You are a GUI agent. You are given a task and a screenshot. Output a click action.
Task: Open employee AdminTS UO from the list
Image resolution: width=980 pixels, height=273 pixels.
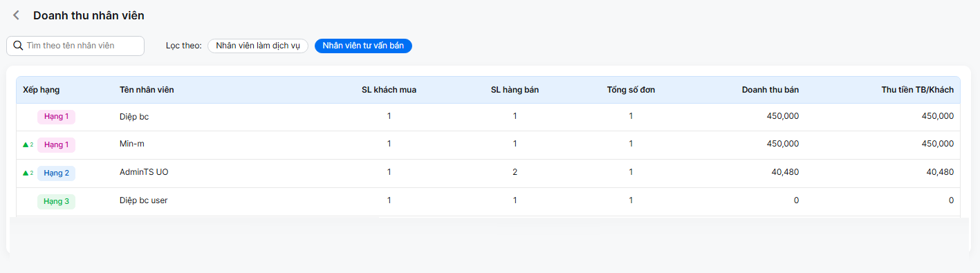pyautogui.click(x=144, y=172)
